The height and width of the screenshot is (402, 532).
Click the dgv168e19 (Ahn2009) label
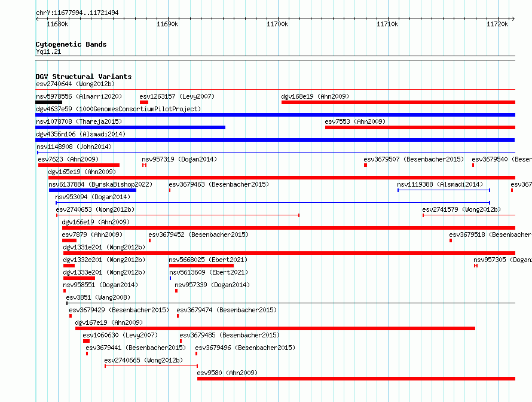315,96
